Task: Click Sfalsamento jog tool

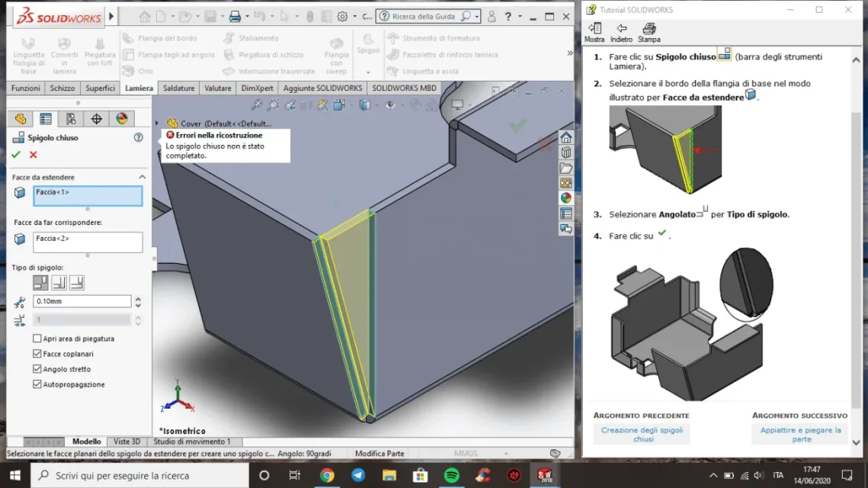Action: pos(251,38)
